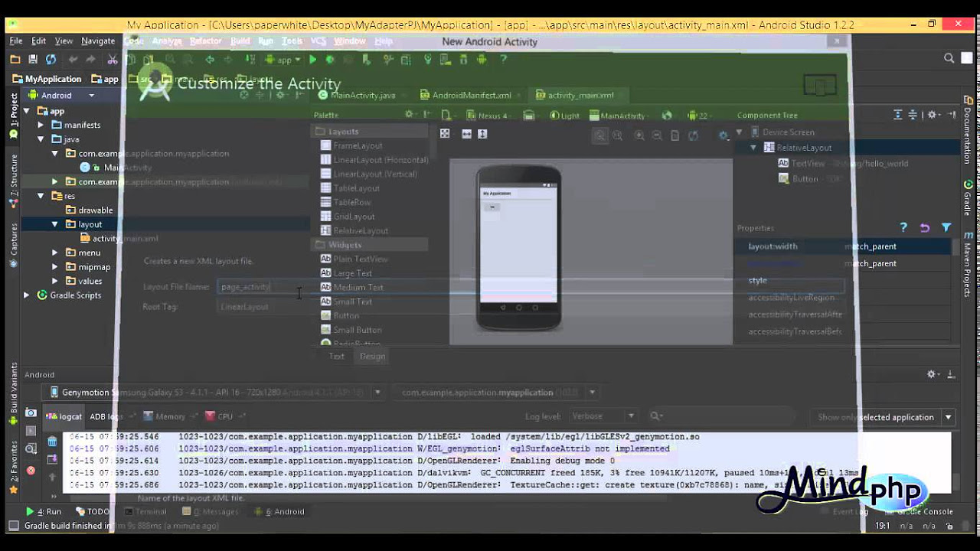Image resolution: width=980 pixels, height=551 pixels.
Task: Collapse the RelativeLayout component tree node
Action: (x=753, y=147)
